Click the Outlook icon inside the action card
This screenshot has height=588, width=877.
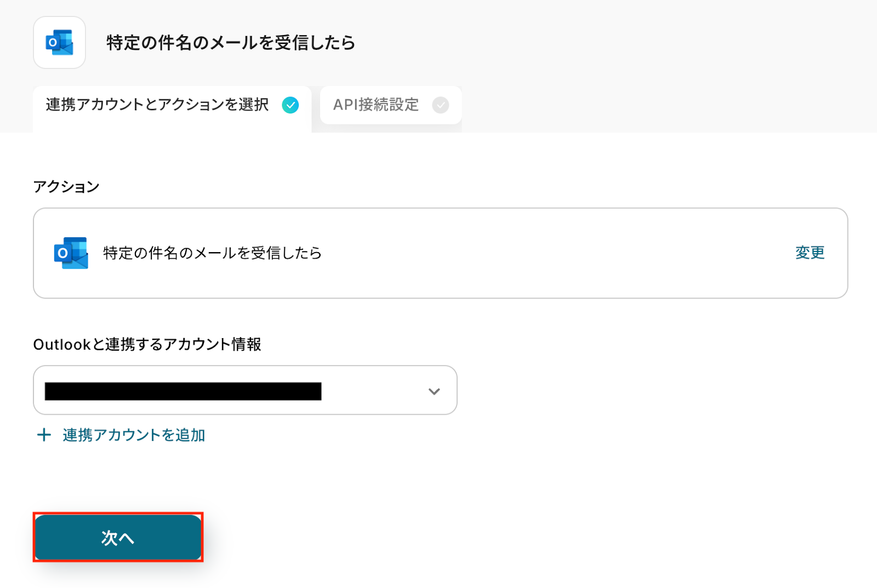point(71,253)
